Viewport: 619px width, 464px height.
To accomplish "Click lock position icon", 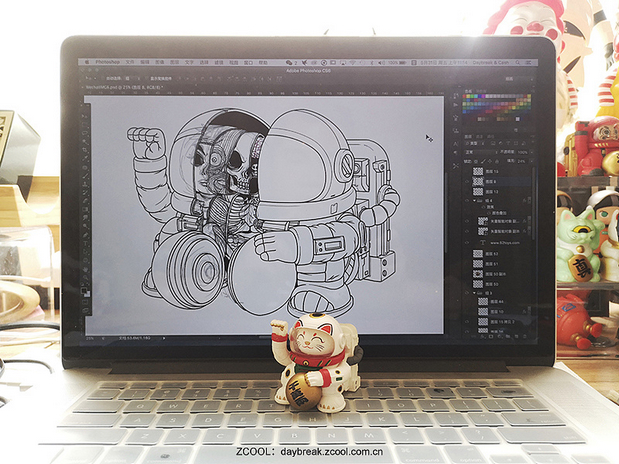I will click(490, 161).
